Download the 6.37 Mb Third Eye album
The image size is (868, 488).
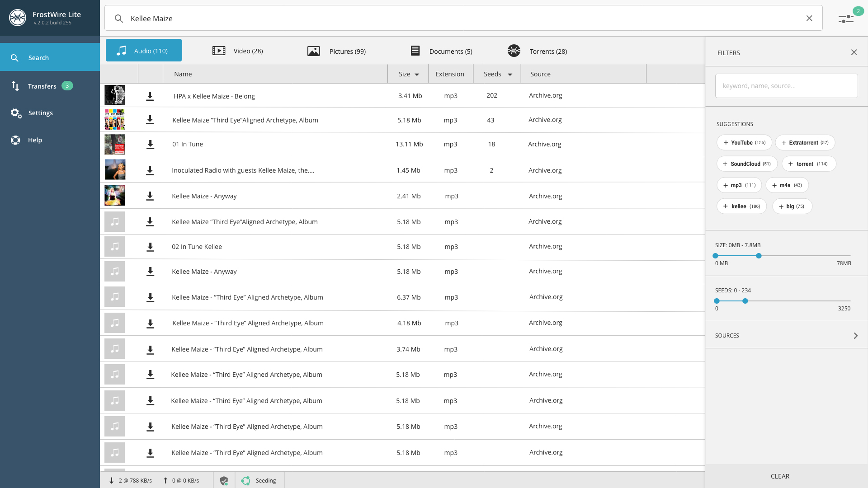[x=150, y=298]
